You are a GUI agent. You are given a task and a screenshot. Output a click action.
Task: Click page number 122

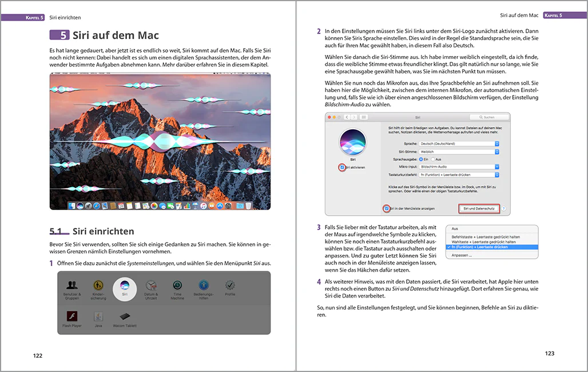(38, 355)
